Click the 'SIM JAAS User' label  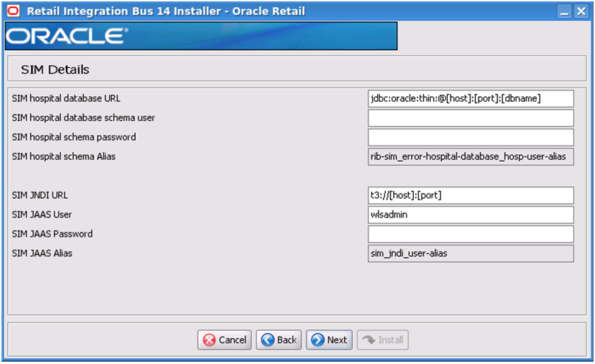[x=42, y=215]
